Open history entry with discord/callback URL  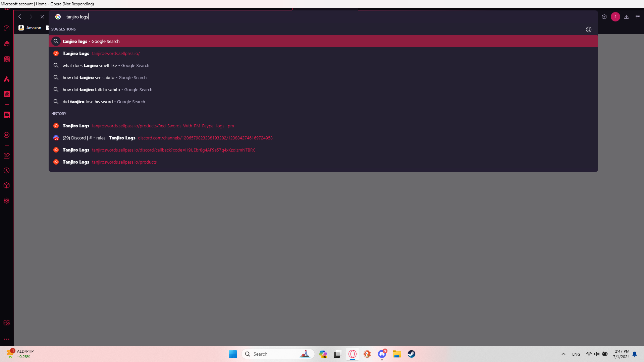[323, 150]
